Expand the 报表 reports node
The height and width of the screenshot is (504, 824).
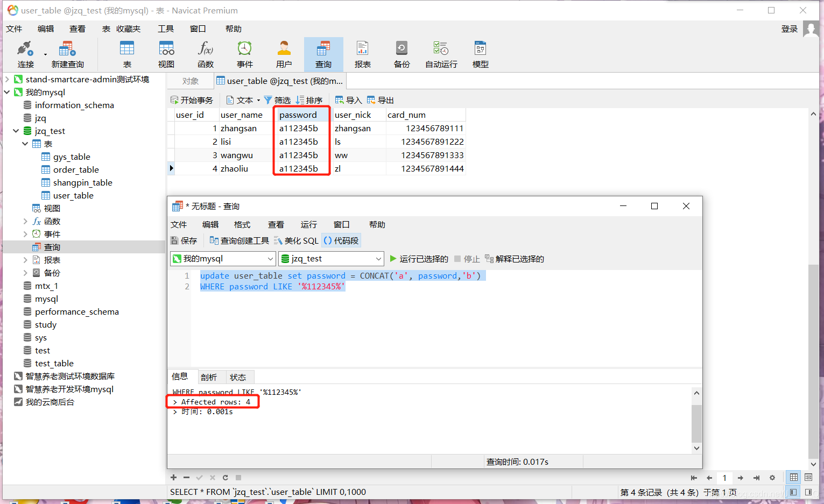(x=25, y=260)
